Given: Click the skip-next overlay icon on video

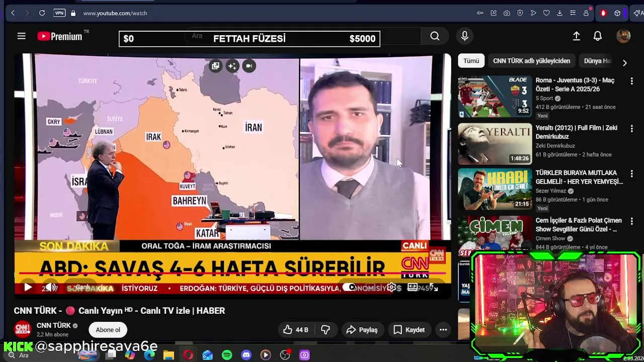Looking at the screenshot, I should [x=249, y=66].
